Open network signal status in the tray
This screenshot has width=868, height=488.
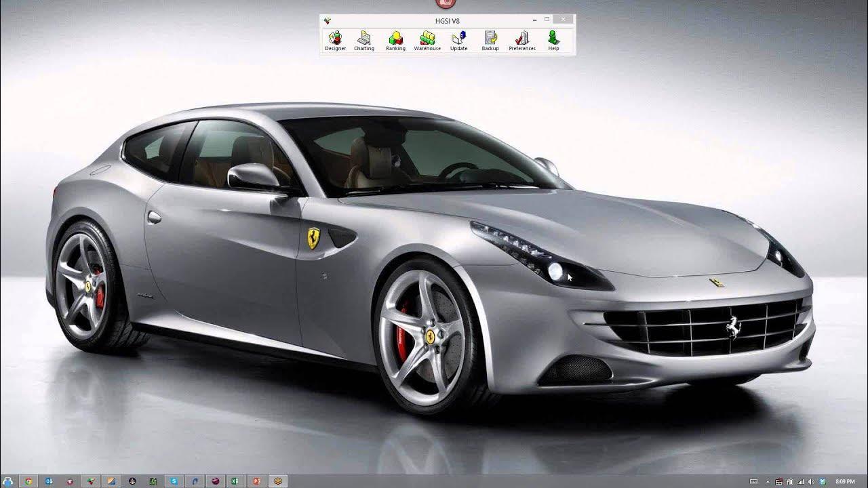800,482
